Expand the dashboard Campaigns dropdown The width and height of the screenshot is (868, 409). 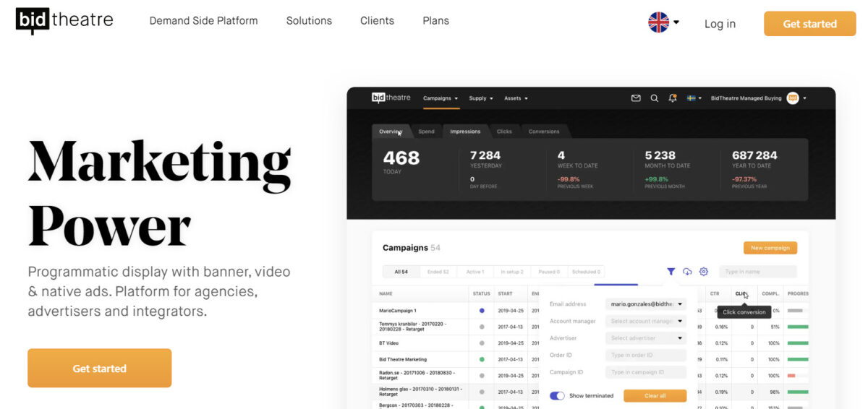pos(441,98)
